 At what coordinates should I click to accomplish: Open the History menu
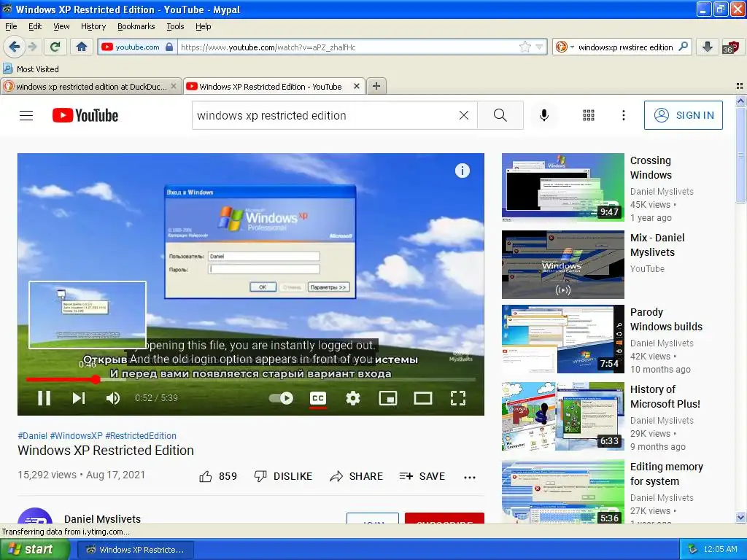point(93,26)
